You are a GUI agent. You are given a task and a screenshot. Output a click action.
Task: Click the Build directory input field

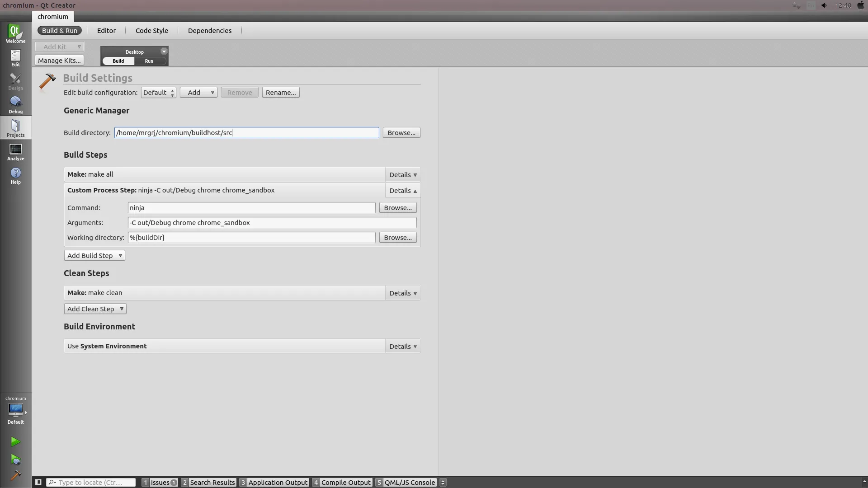click(x=246, y=132)
